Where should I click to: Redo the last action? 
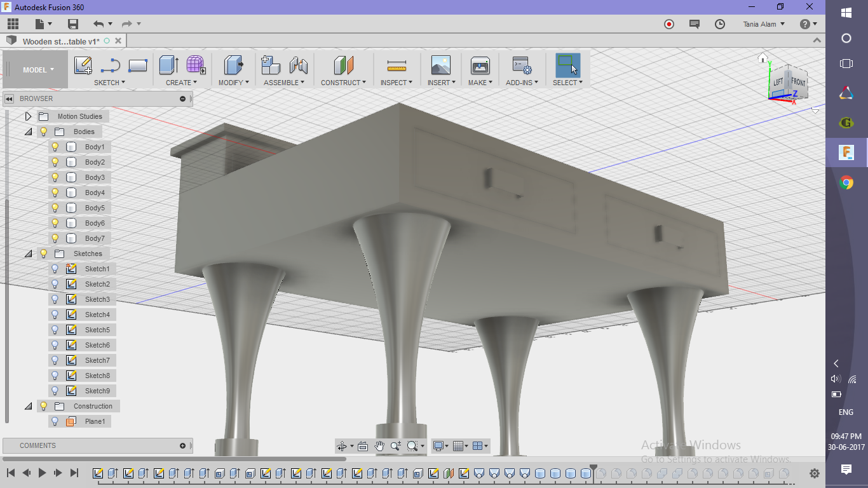pos(126,24)
